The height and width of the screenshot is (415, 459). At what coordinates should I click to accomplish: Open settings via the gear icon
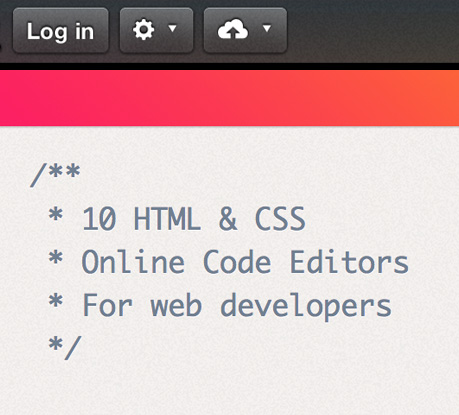pyautogui.click(x=144, y=30)
